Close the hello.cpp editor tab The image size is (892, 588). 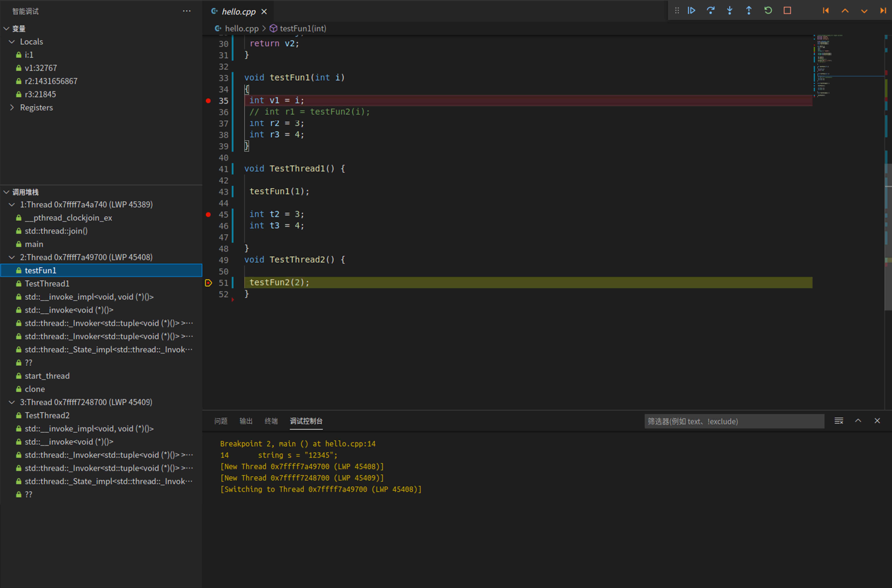point(264,12)
